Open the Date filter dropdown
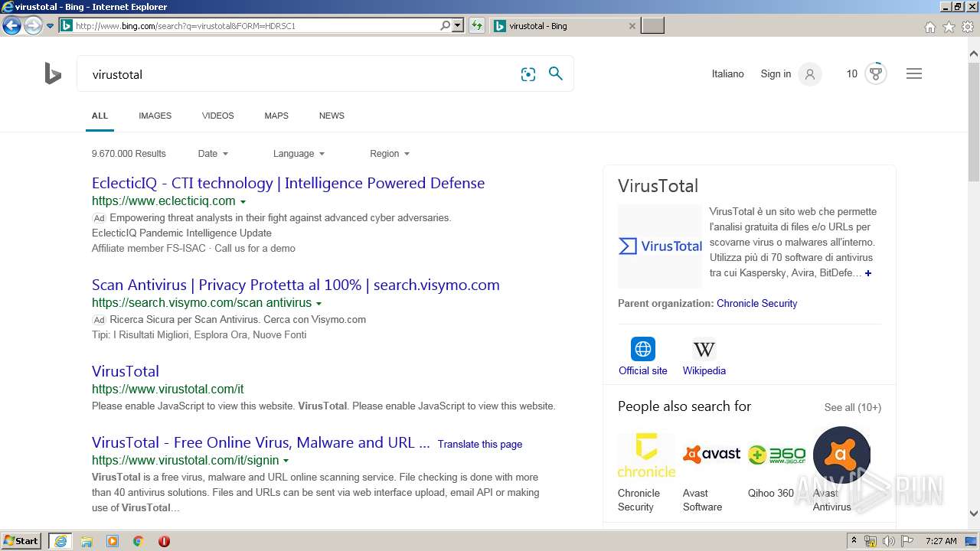 (x=213, y=154)
